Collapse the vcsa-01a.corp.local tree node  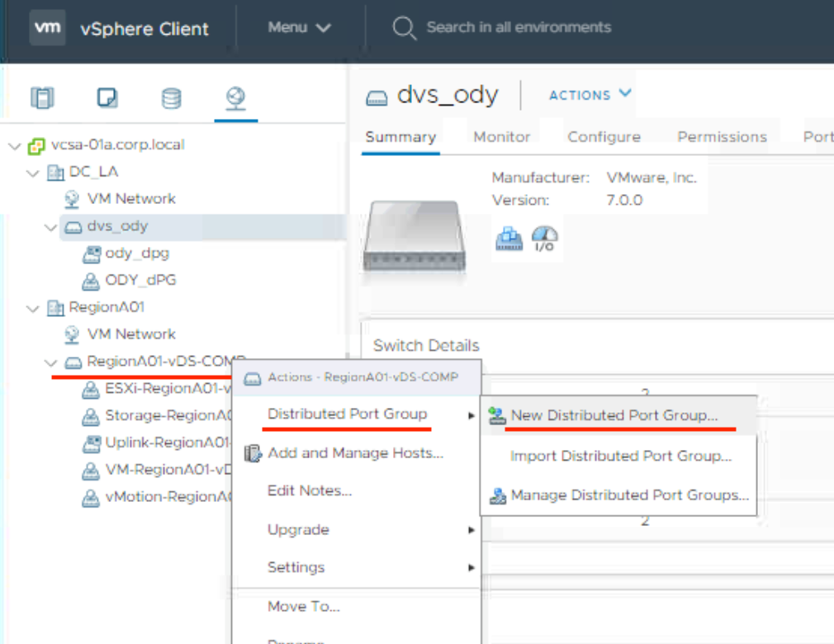[x=15, y=145]
